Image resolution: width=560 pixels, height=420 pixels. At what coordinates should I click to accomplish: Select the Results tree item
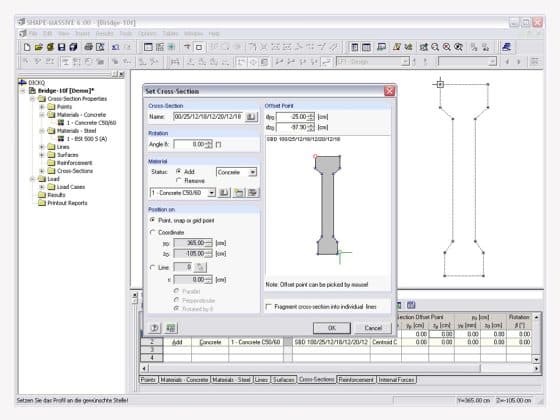coord(56,195)
